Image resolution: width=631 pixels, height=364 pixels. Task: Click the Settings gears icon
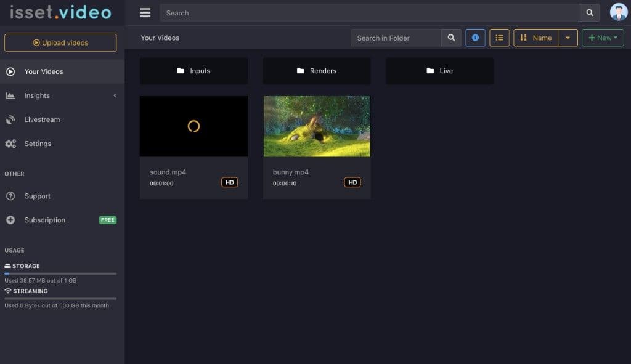pos(10,144)
